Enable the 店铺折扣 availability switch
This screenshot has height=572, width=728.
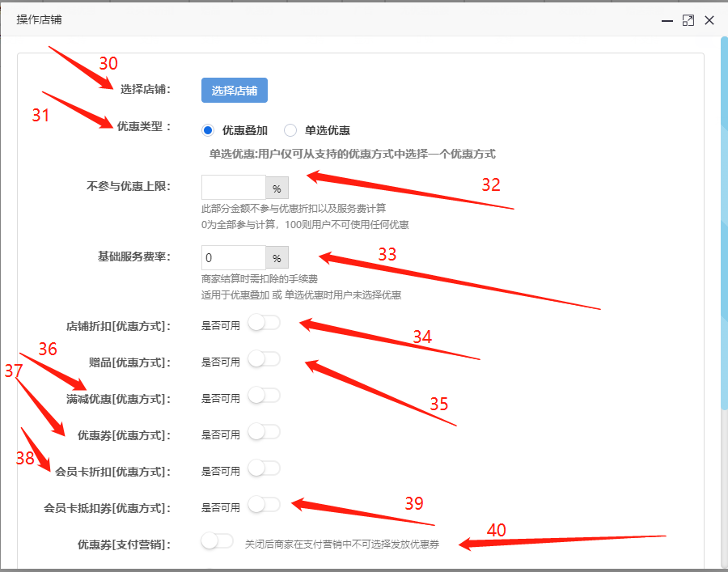(264, 324)
